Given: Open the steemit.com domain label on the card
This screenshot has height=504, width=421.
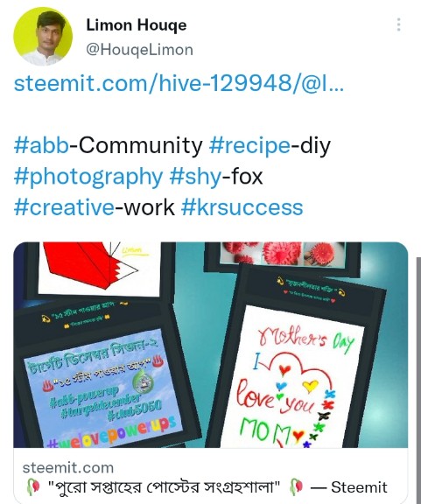Looking at the screenshot, I should (x=68, y=467).
